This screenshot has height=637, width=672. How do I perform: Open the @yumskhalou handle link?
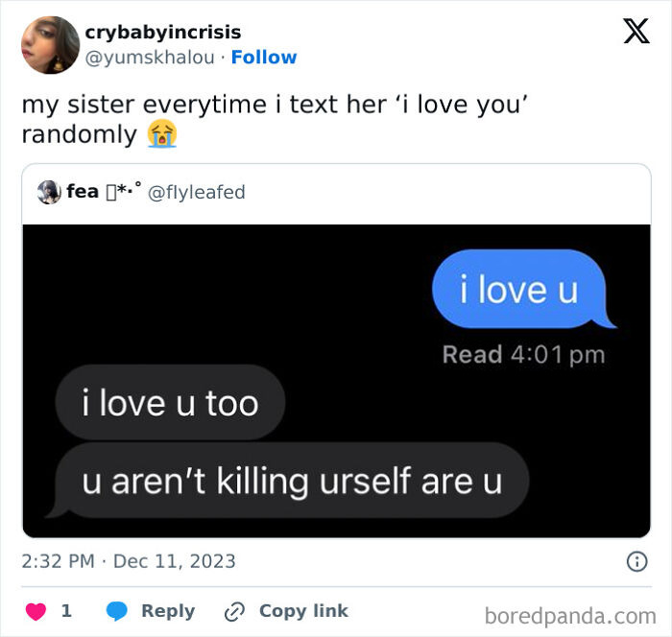151,58
